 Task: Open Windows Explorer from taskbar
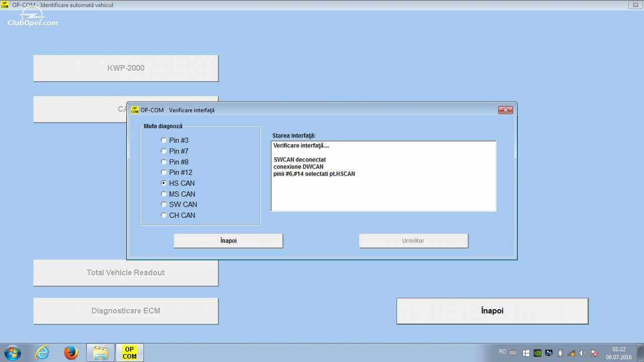tap(100, 353)
